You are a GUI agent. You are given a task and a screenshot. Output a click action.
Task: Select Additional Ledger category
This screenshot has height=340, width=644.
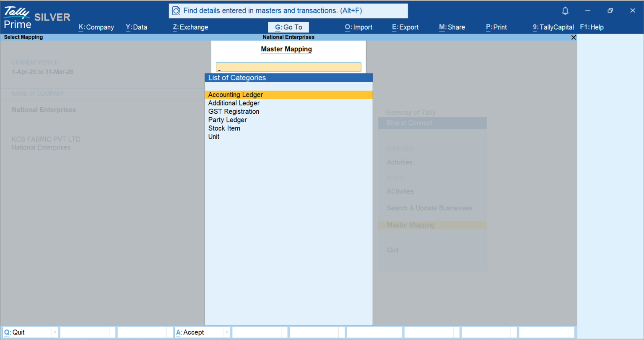pos(289,103)
